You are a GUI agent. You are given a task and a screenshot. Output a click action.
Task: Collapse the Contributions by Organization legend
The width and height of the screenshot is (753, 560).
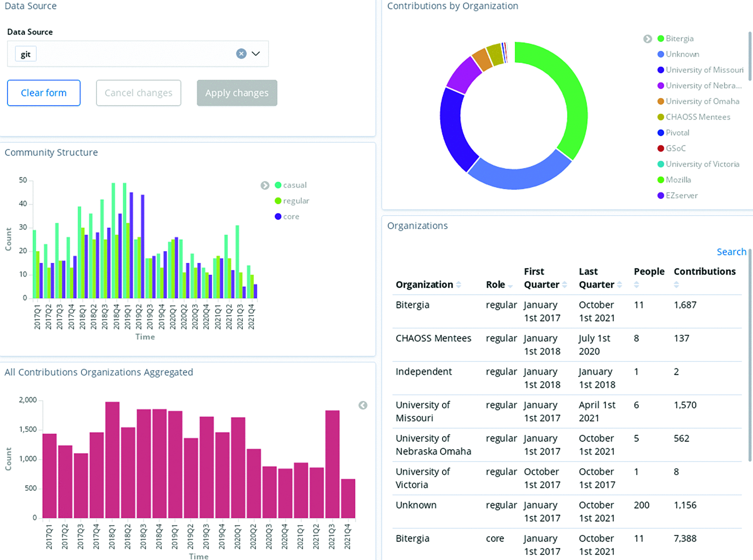648,39
